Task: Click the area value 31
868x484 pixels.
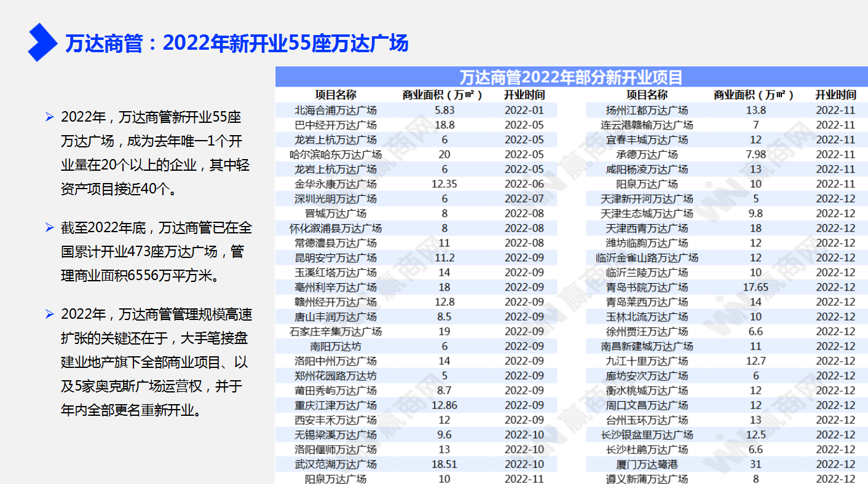Action: (x=756, y=464)
